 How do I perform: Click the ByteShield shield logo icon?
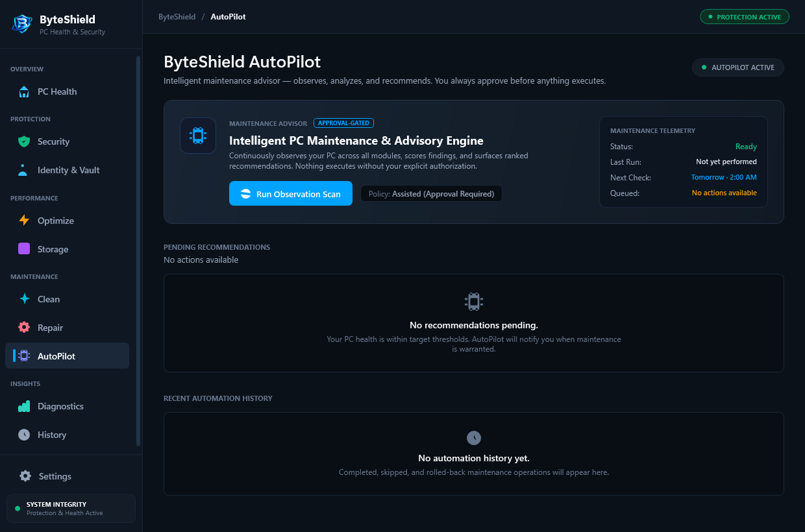click(23, 24)
